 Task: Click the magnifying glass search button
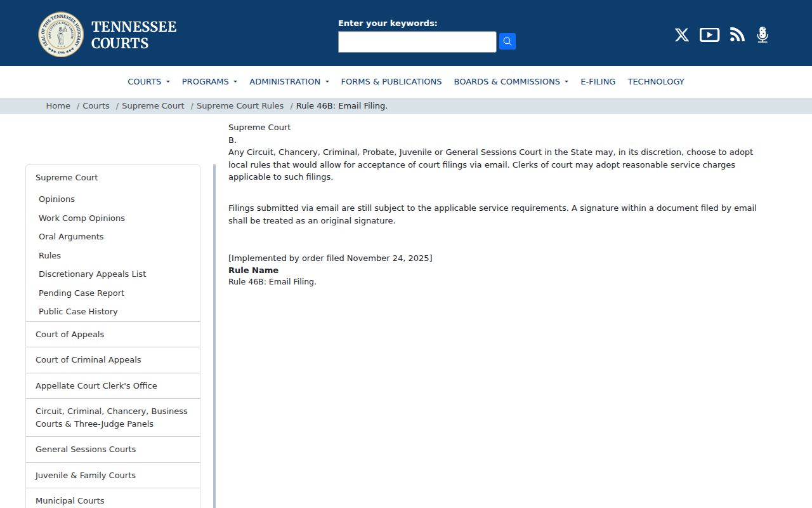click(x=507, y=41)
